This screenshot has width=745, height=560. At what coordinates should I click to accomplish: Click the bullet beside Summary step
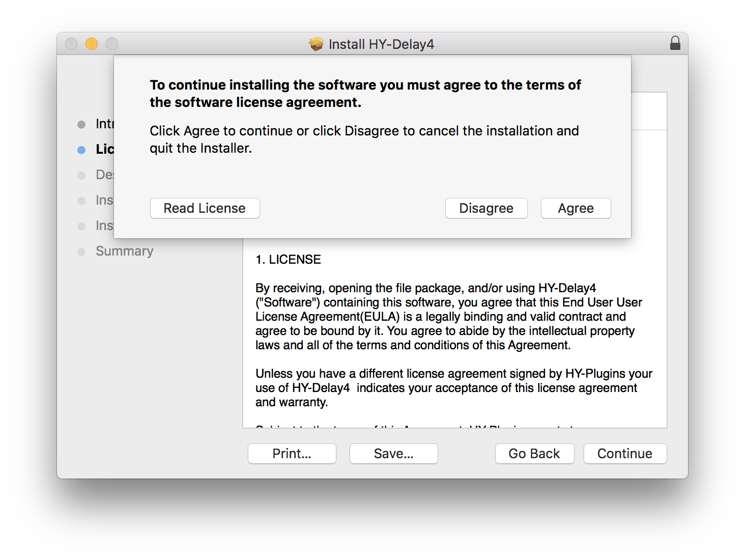pyautogui.click(x=81, y=251)
